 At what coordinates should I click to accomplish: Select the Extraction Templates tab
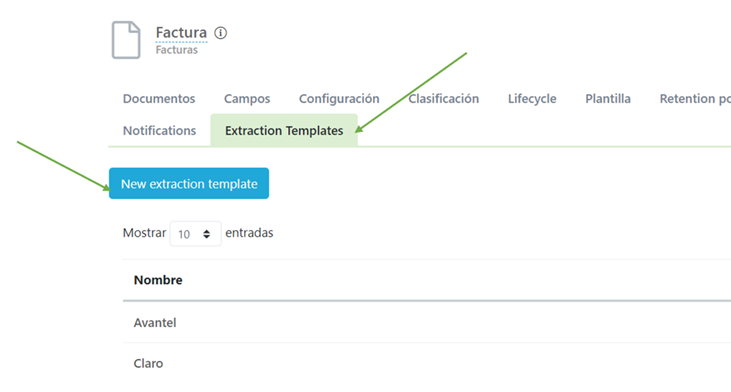click(x=284, y=131)
